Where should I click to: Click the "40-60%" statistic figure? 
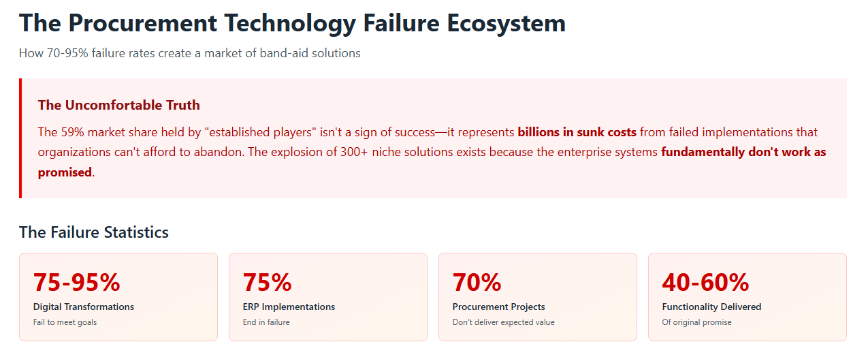coord(705,281)
